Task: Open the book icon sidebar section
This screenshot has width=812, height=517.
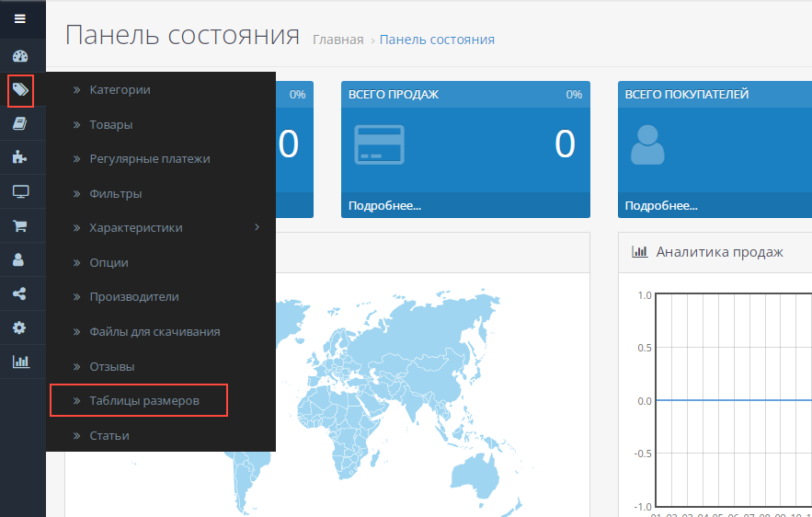Action: 19,124
